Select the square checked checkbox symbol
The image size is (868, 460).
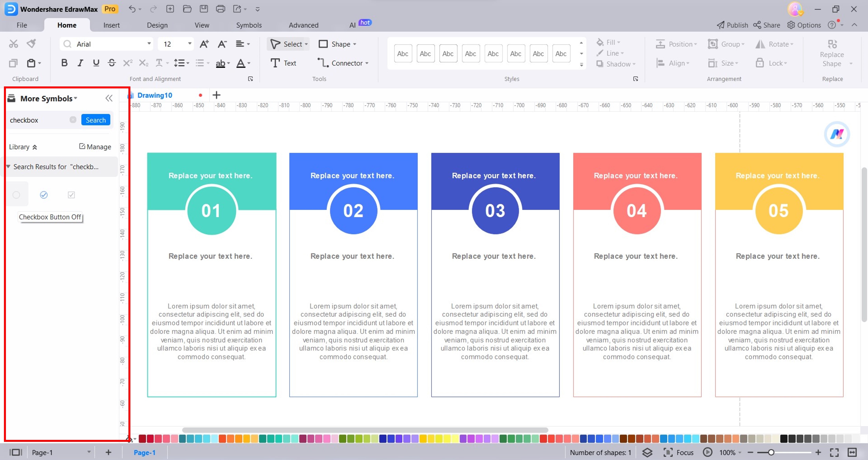tap(71, 195)
